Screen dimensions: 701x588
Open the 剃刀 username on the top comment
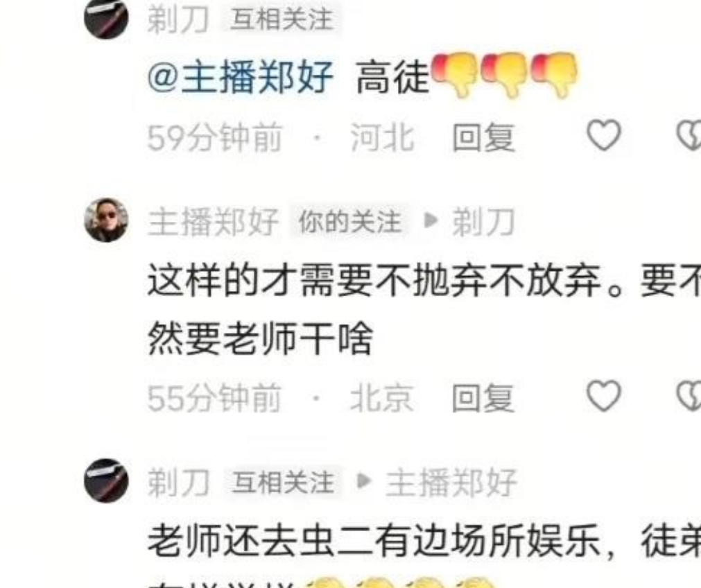pyautogui.click(x=178, y=21)
